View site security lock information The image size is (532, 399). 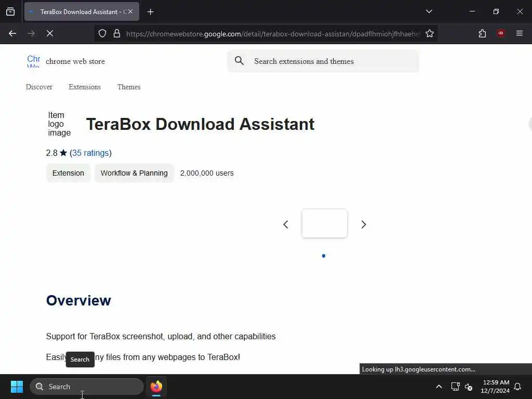coord(117,33)
